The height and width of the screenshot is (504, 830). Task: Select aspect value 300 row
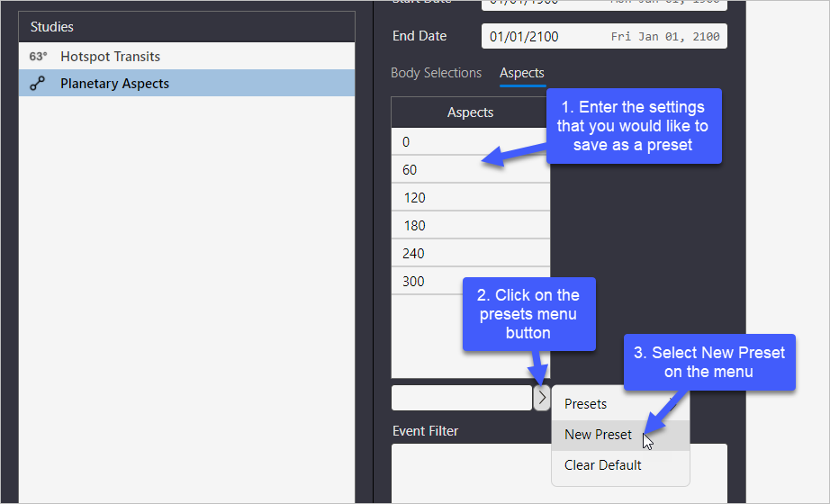pos(470,281)
